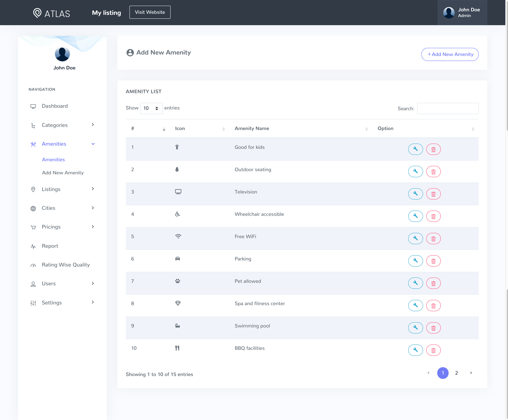
Task: Select the Amenities submenu link
Action: pos(54,160)
